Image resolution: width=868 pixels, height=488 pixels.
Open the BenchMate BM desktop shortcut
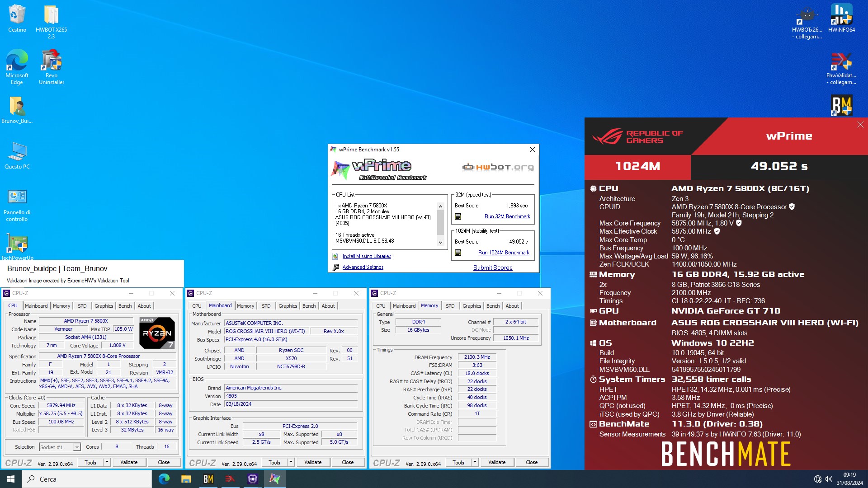click(841, 105)
